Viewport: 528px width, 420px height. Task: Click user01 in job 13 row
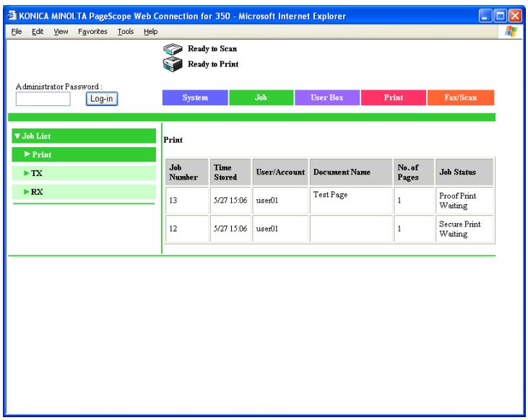pos(267,201)
